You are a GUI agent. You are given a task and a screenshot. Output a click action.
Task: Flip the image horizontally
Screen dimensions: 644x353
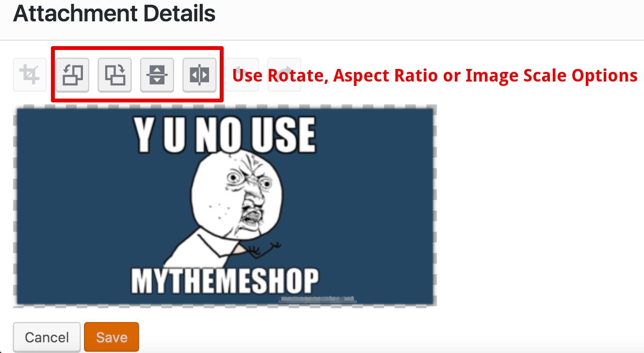click(x=199, y=75)
